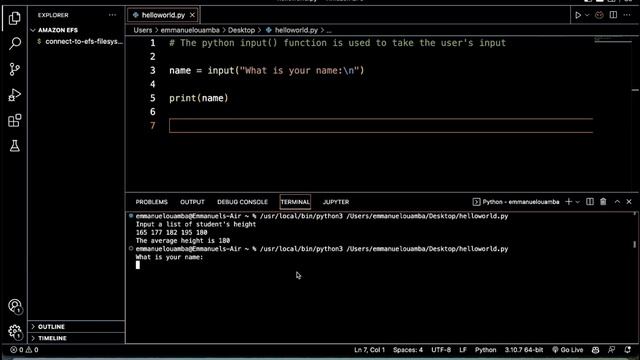
Task: Open the Manage gear settings
Action: 15,331
